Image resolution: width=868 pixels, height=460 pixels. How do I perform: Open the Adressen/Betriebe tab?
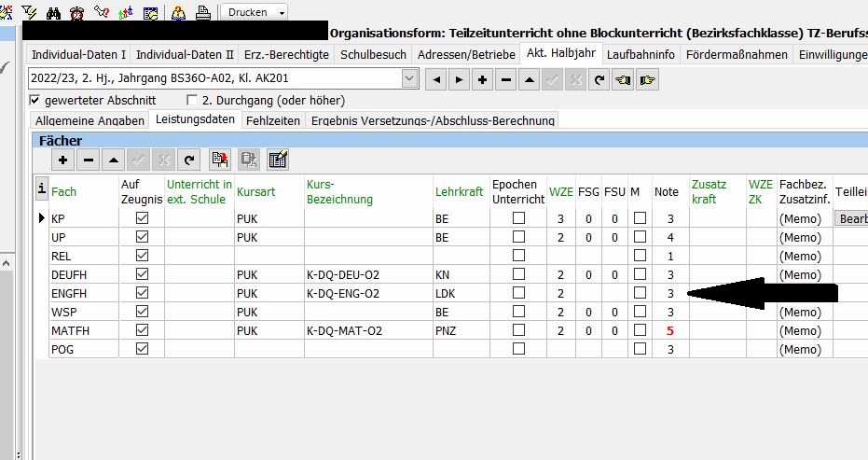point(467,55)
